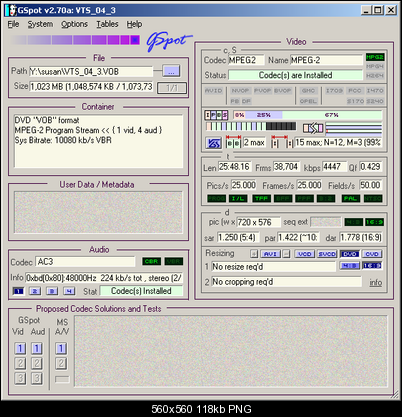Click the purple analysis progress bar
The width and height of the screenshot is (402, 417).
pyautogui.click(x=75, y=40)
